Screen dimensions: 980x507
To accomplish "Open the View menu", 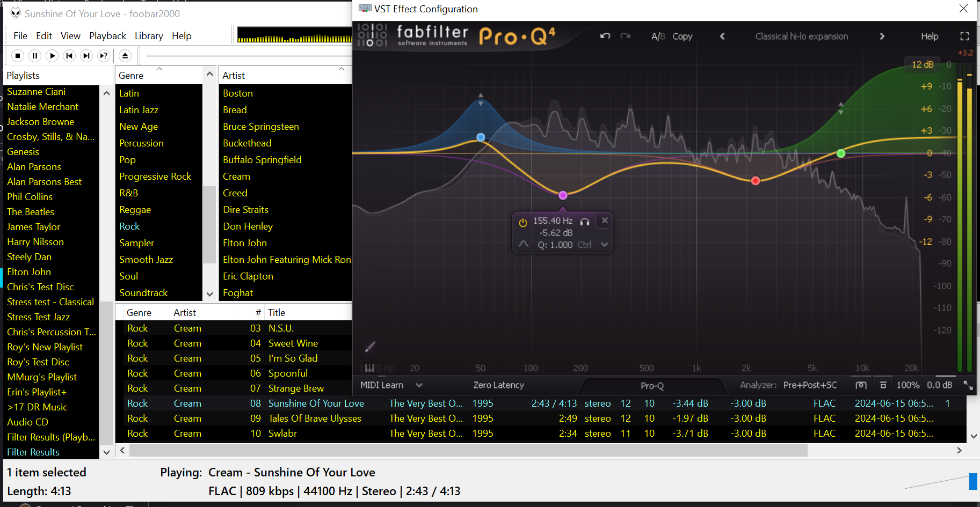I will click(70, 36).
